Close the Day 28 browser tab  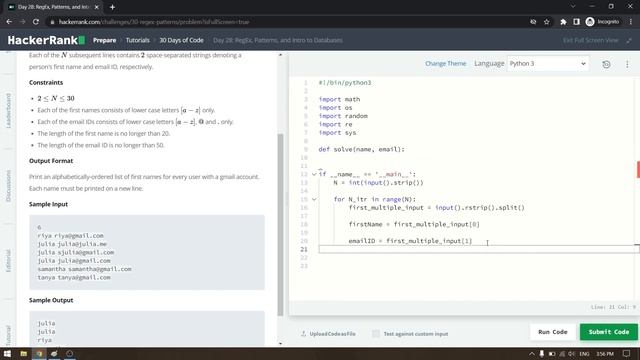(97, 7)
